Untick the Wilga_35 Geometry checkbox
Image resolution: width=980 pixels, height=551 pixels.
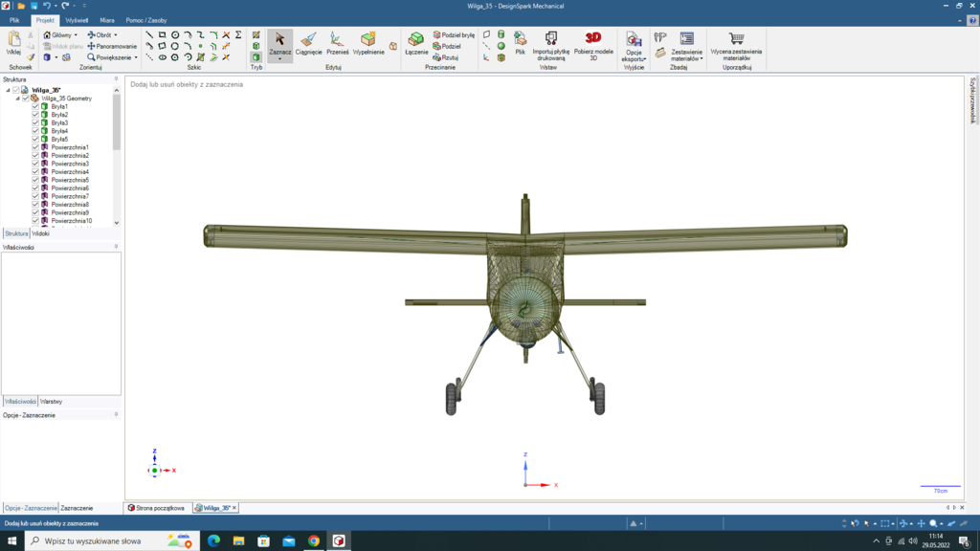[26, 98]
